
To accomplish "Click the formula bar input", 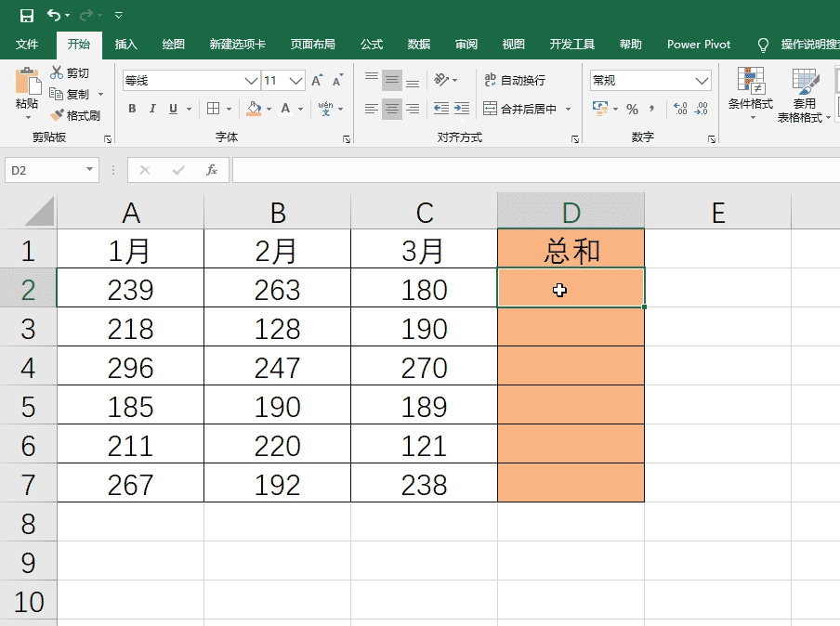I will 536,170.
